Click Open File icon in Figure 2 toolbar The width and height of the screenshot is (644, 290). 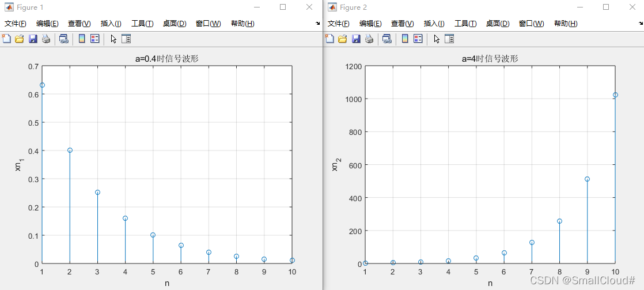343,39
